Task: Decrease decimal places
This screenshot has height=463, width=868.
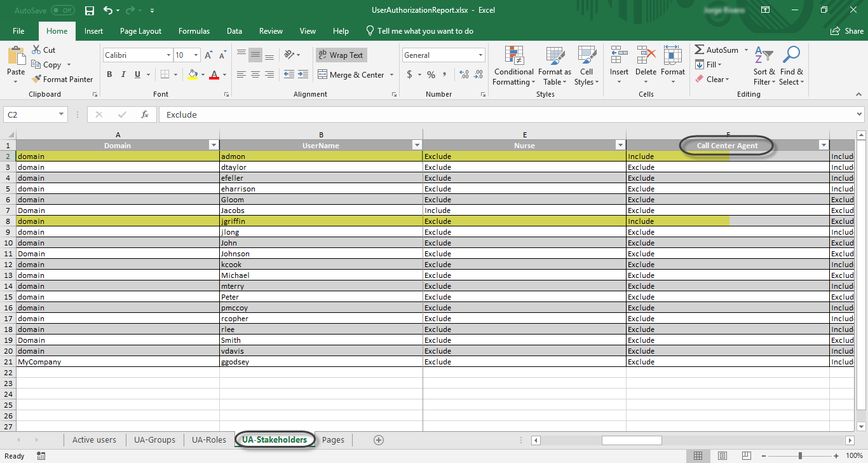Action: 477,75
